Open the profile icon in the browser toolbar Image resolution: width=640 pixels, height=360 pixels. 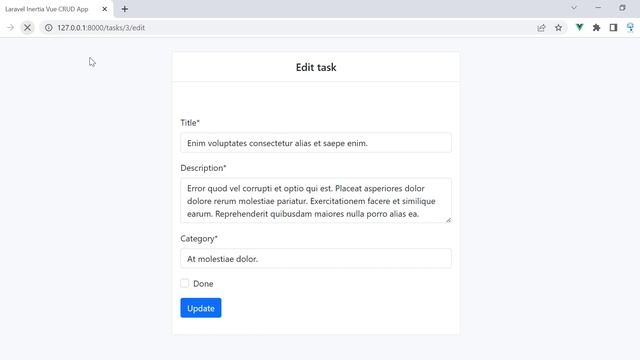(x=630, y=28)
